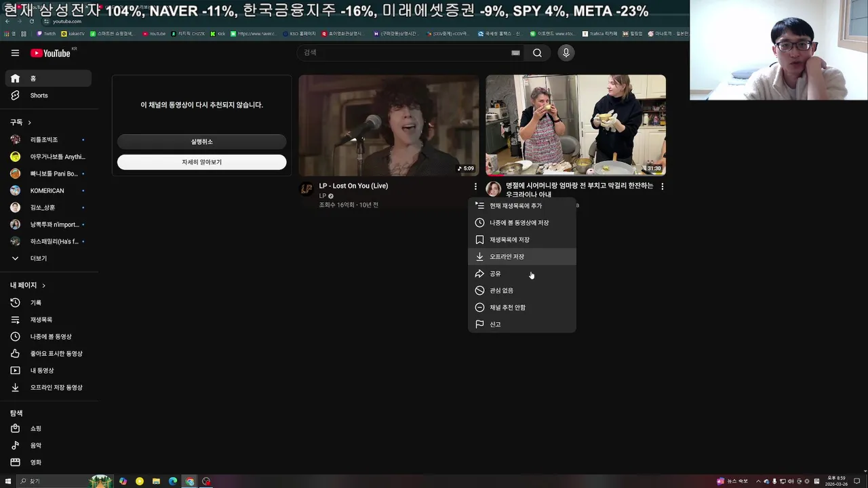868x488 pixels.
Task: Open the on-screen keyboard in search box
Action: (x=515, y=53)
